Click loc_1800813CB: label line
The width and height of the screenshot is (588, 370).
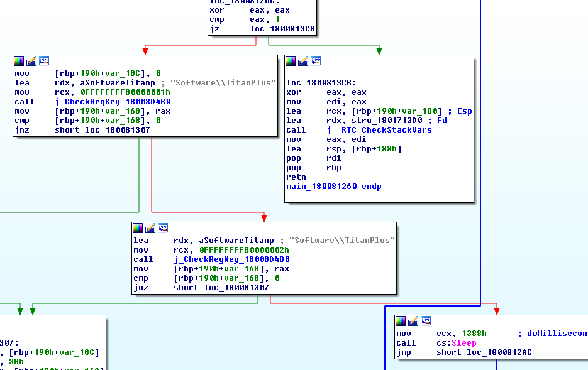tap(321, 83)
